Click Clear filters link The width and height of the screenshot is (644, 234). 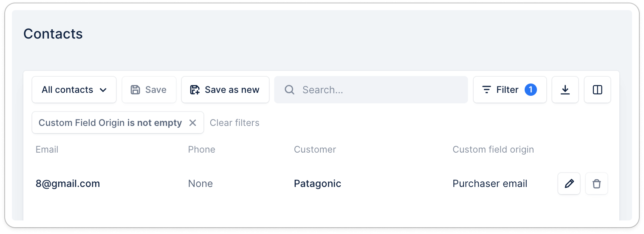coord(234,123)
